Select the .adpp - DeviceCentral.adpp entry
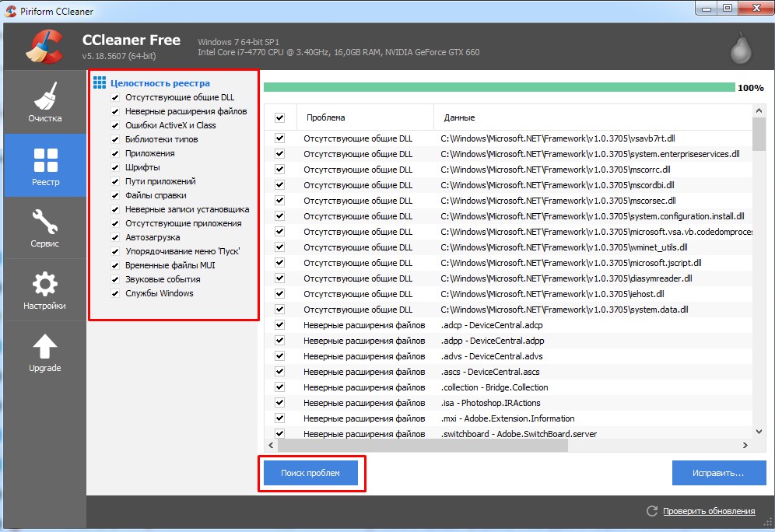The width and height of the screenshot is (775, 532). 493,341
